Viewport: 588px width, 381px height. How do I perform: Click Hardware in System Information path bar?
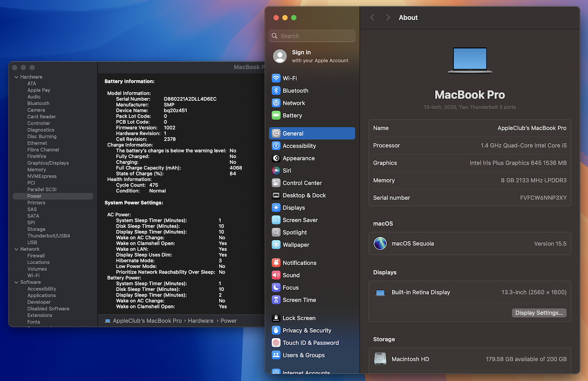201,321
